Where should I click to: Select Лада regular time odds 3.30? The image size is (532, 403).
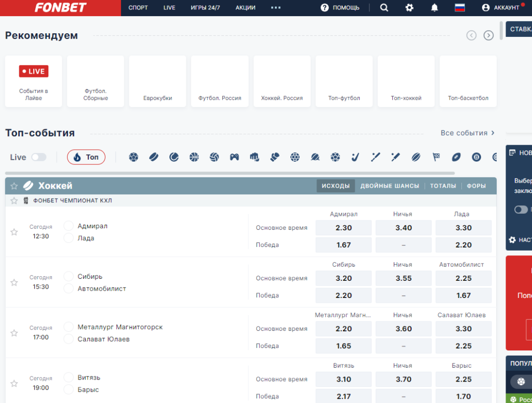click(x=463, y=228)
